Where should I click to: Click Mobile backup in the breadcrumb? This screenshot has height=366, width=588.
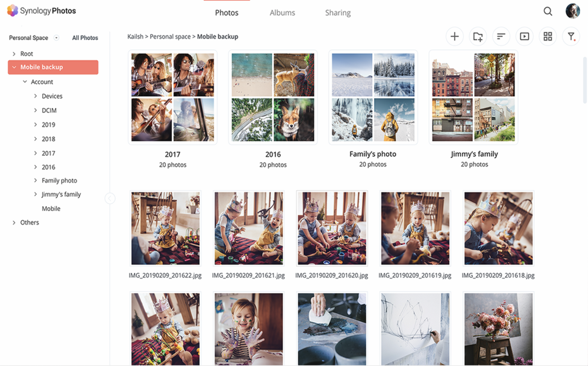pos(218,36)
